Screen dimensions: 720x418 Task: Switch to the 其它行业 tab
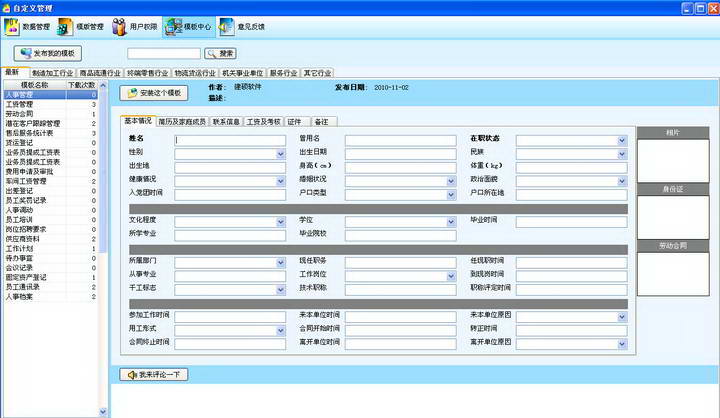coord(317,73)
